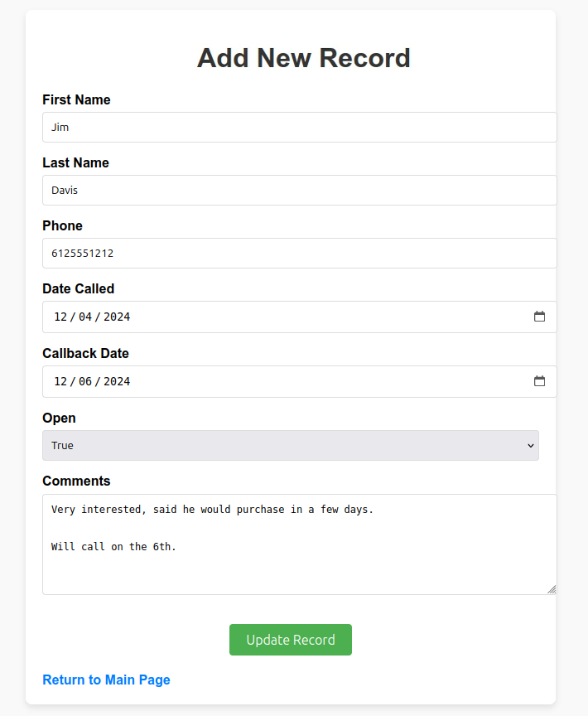The height and width of the screenshot is (716, 588).
Task: Follow the Return to Main Page link
Action: click(106, 680)
